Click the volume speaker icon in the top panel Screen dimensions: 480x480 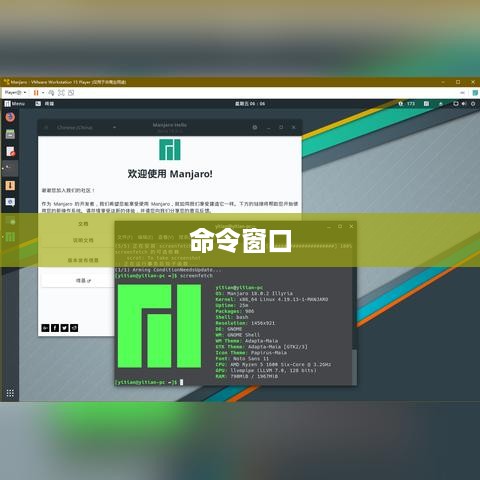tap(464, 104)
